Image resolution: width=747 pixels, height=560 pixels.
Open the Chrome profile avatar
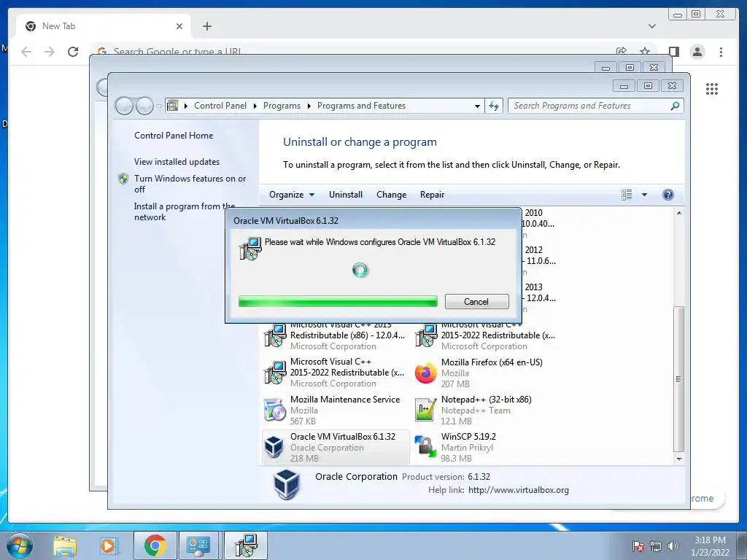click(697, 52)
